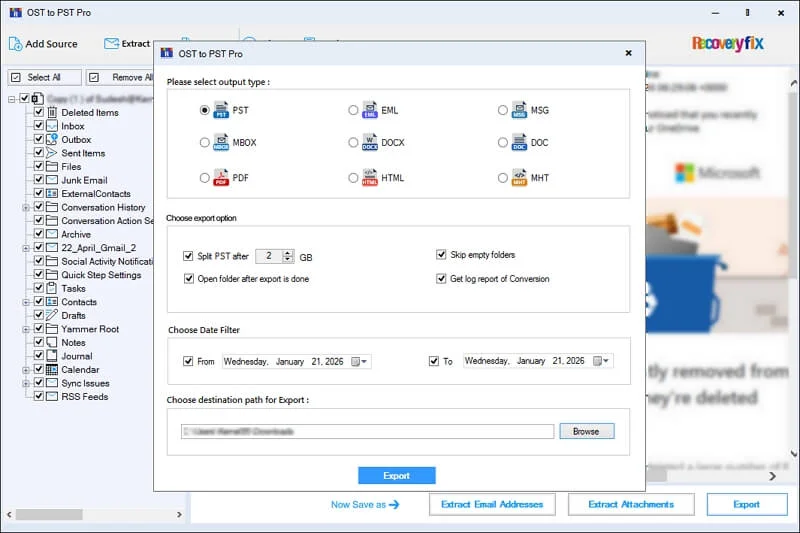Click the Contacts card icon

pos(52,301)
